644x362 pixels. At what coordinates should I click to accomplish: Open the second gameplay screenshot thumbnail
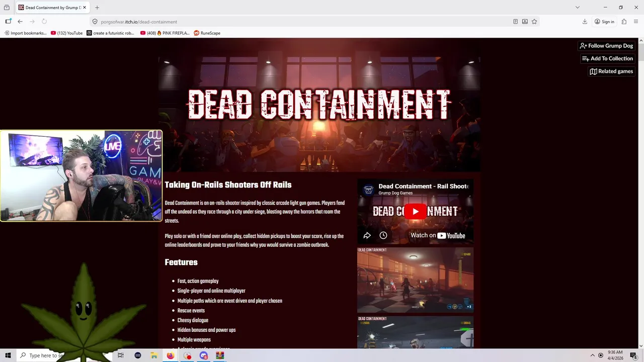pos(416,332)
